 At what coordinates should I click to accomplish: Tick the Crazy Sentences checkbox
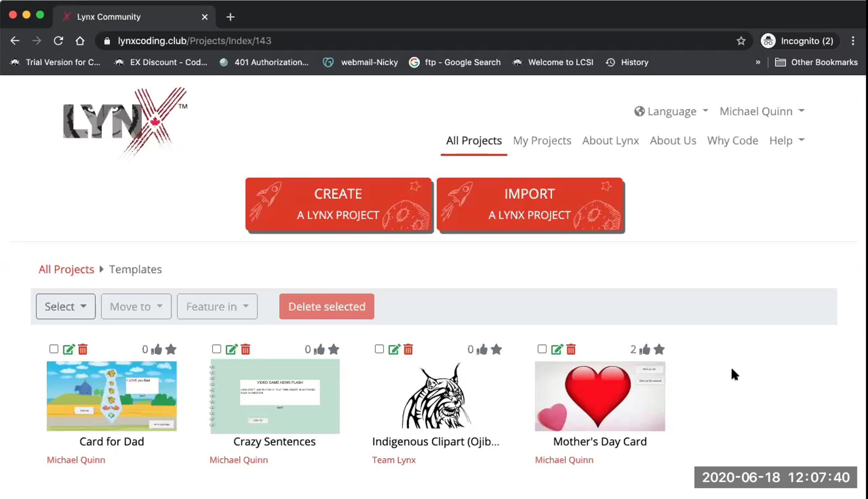tap(216, 349)
